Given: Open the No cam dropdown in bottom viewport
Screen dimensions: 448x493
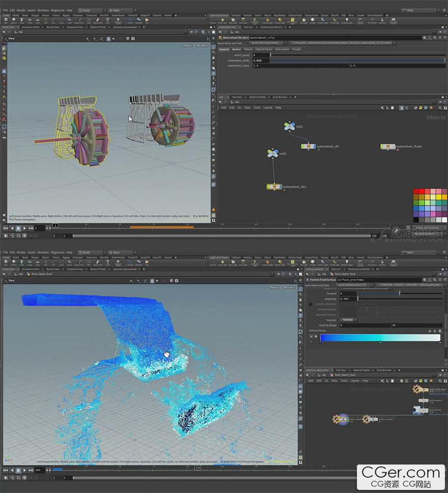Looking at the screenshot, I should [x=289, y=287].
